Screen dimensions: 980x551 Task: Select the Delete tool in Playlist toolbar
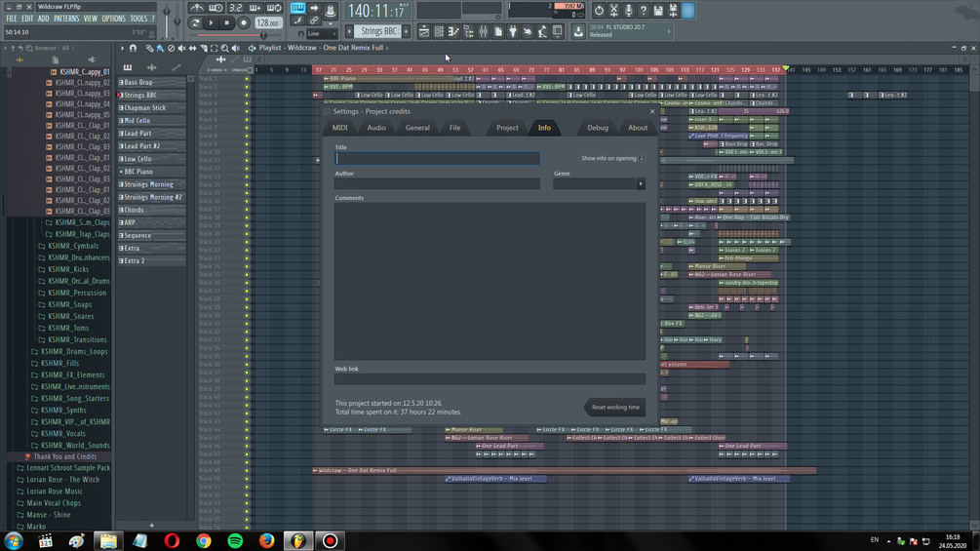(x=171, y=48)
